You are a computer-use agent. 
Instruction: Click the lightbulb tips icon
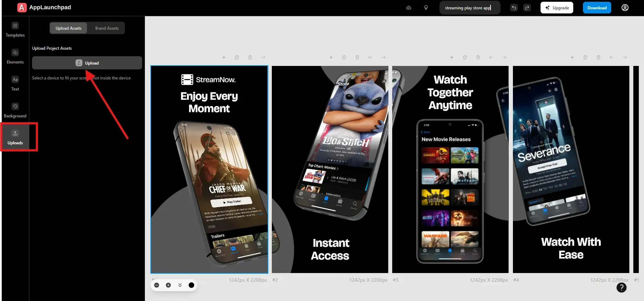tap(426, 8)
